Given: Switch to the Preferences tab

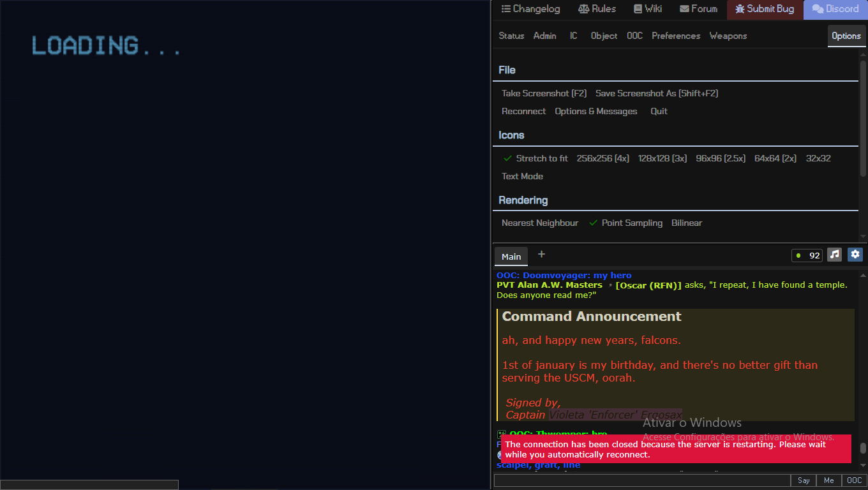Looking at the screenshot, I should coord(676,36).
